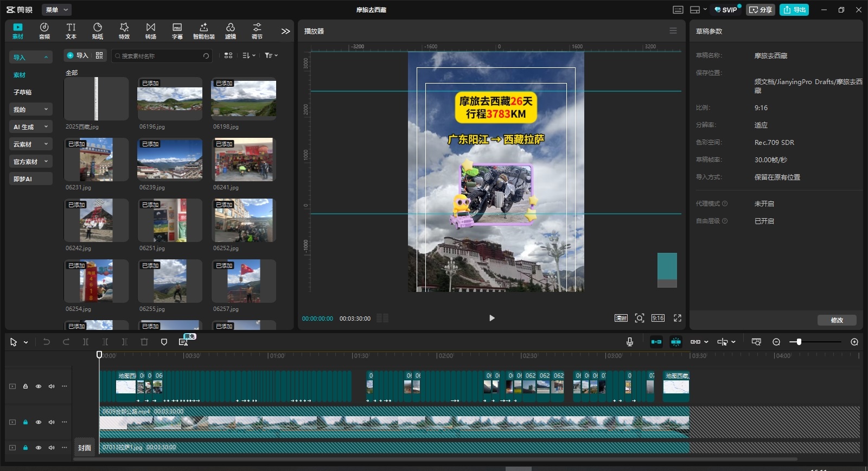
Task: Toggle lock on 0609合那公路.mp4 track
Action: tap(25, 422)
